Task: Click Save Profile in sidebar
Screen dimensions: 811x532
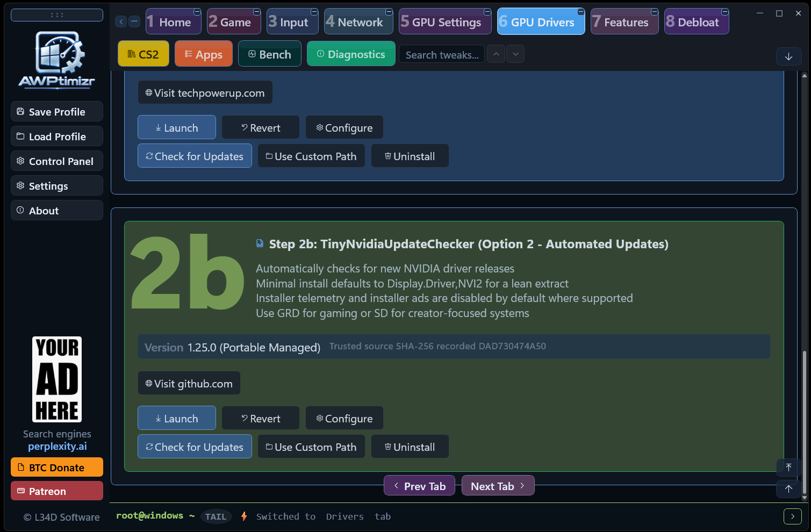Action: point(57,112)
